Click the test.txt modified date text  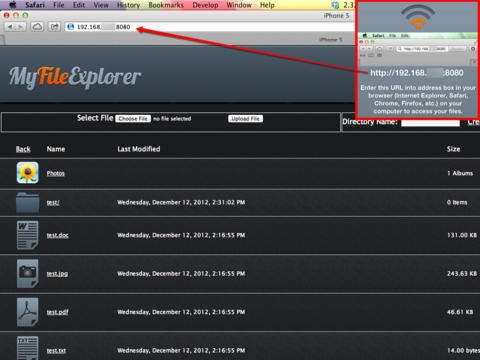click(x=181, y=350)
